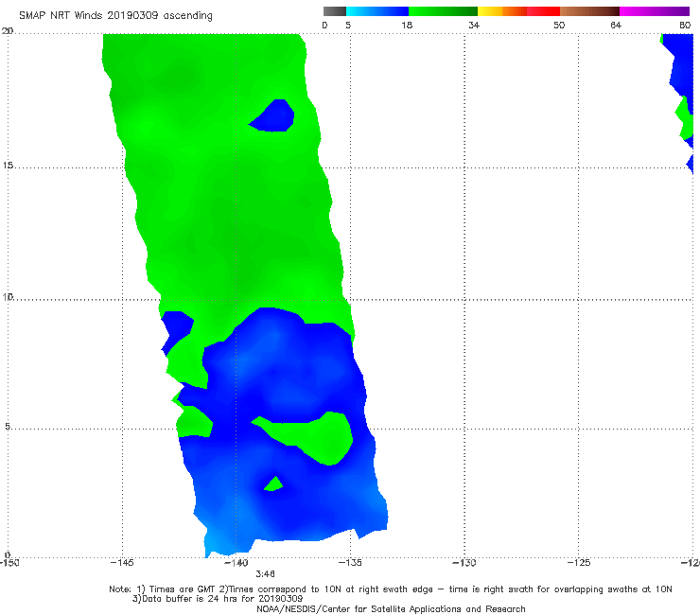Click the NOAA/NESDIS Center for Satellite Applications credit
Screen dimensions: 700x615
[391, 608]
